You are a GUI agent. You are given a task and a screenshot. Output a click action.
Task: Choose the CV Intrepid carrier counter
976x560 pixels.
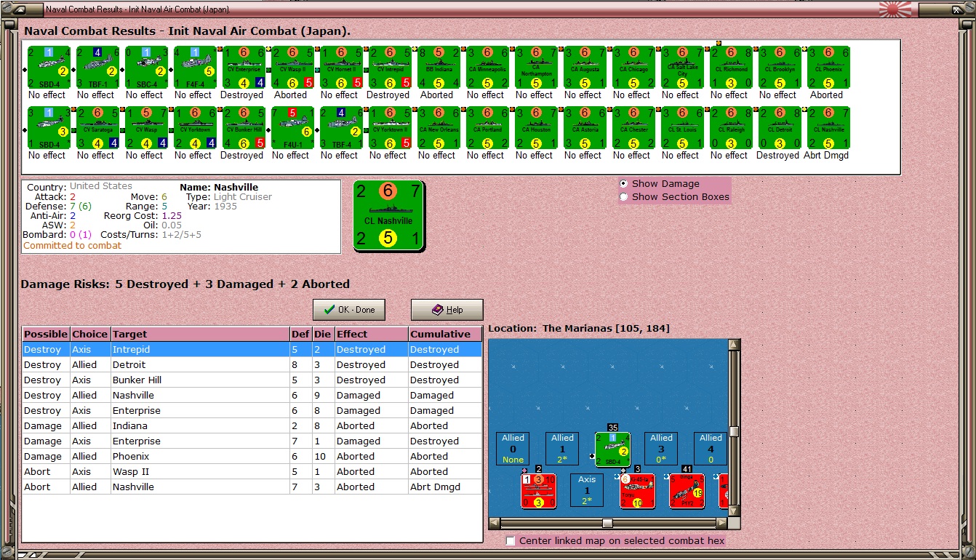(389, 68)
